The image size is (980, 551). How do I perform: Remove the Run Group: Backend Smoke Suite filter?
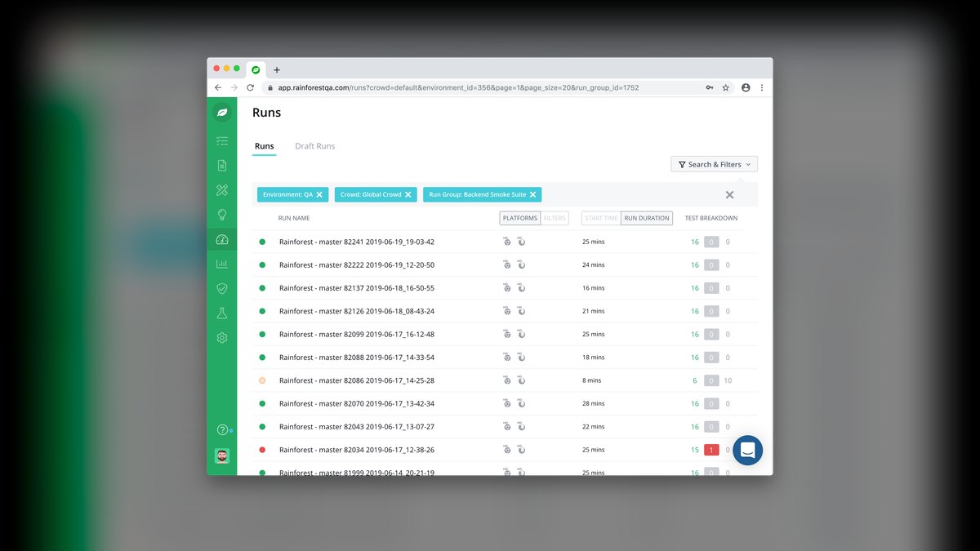click(532, 194)
